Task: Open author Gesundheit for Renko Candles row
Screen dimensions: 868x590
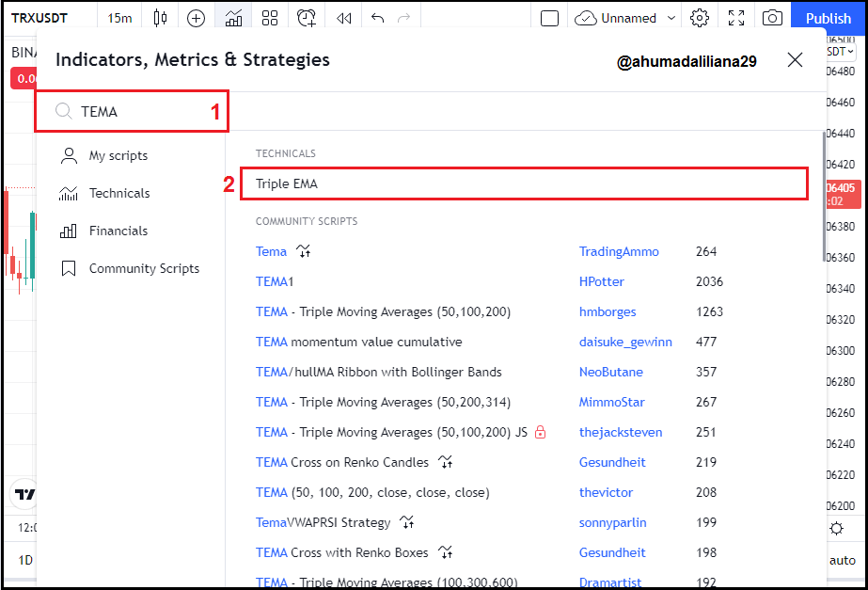Action: (x=612, y=462)
